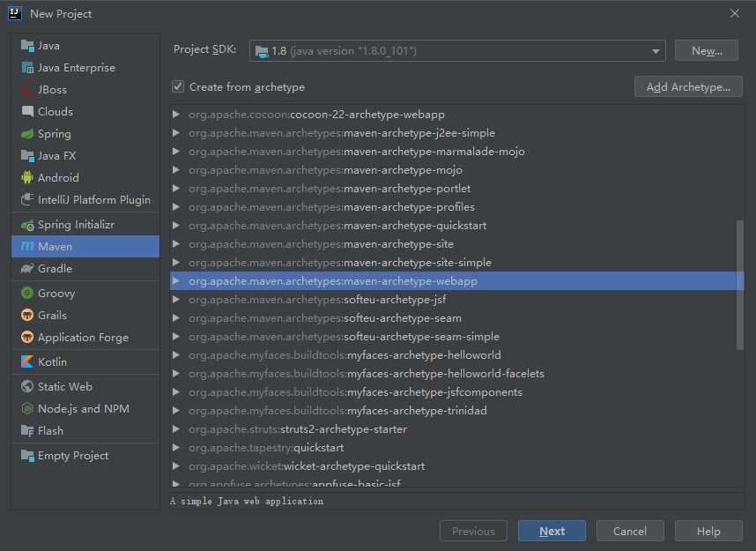
Task: Choose the Static Web globe icon
Action: click(x=27, y=386)
